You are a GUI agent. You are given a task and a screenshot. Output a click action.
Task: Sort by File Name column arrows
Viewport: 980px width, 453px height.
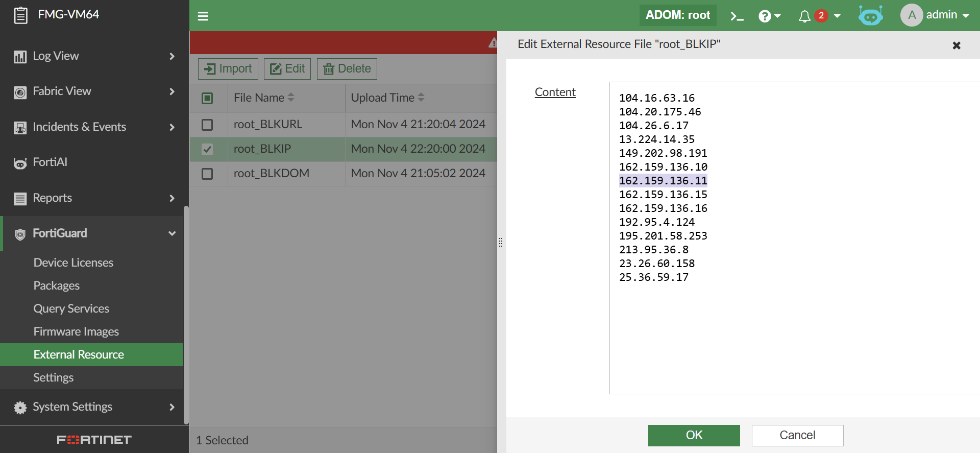[291, 97]
